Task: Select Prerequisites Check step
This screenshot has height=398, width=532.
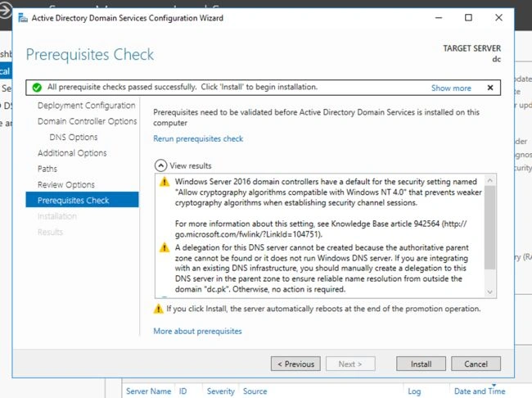Action: pyautogui.click(x=82, y=200)
